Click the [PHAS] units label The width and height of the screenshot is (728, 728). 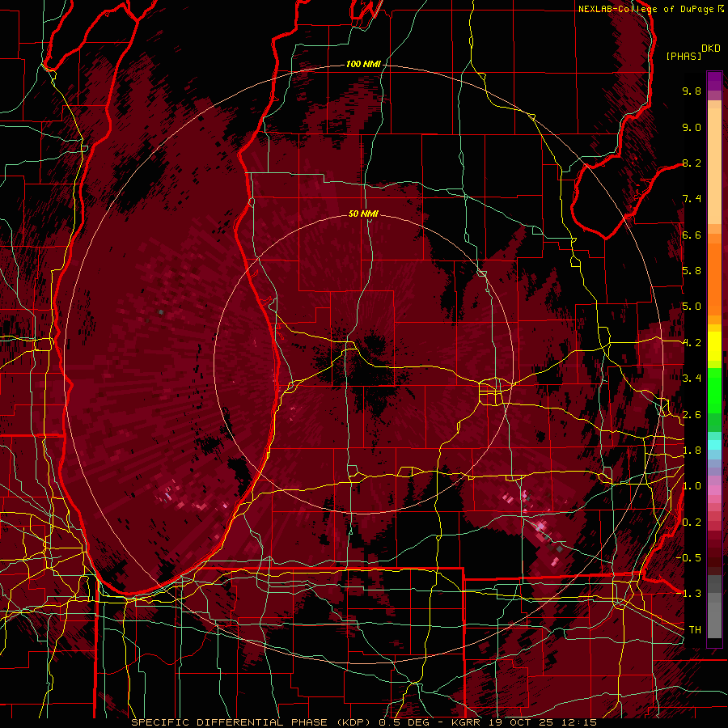pyautogui.click(x=684, y=57)
